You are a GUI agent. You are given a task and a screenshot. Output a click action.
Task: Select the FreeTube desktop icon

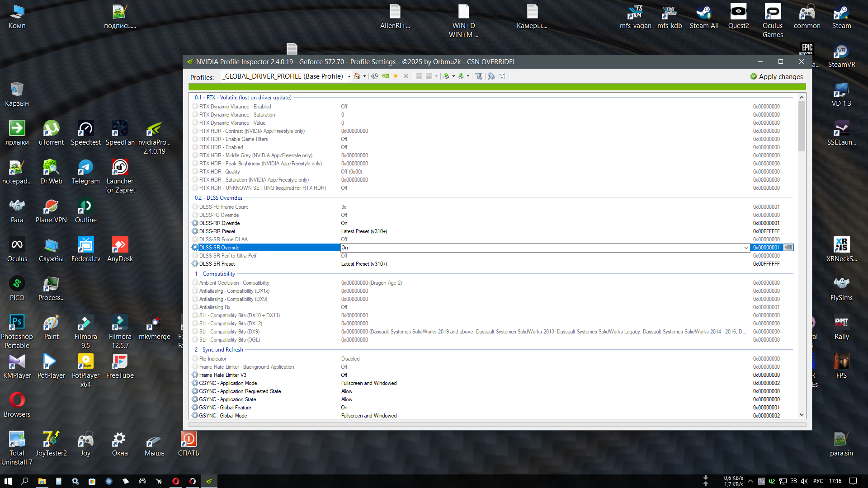(120, 366)
